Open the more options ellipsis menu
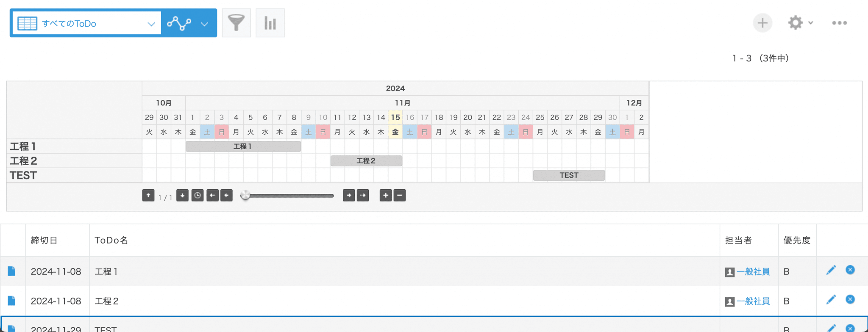 tap(839, 23)
